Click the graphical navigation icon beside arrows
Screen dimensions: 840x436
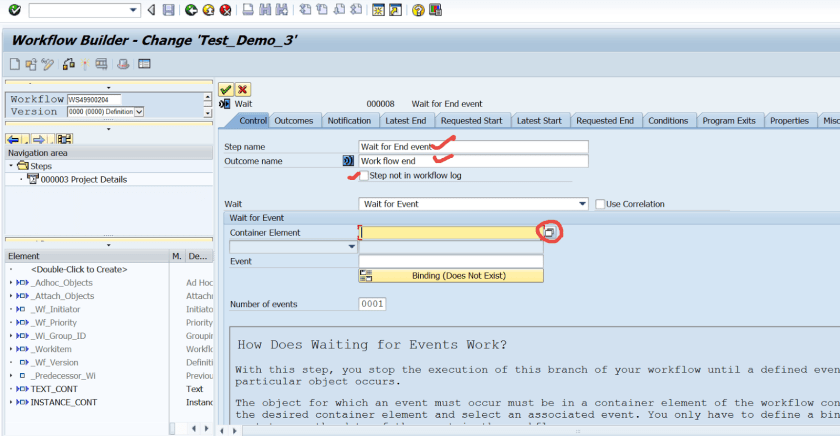(64, 139)
